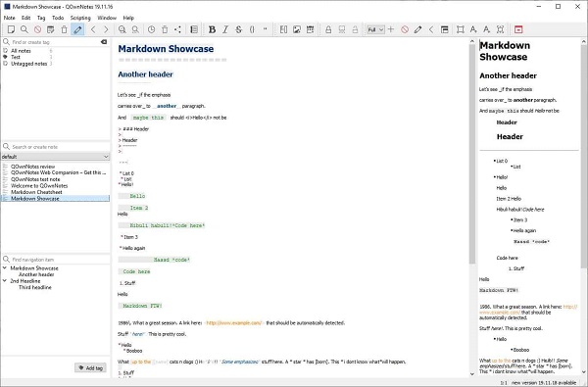Viewport: 588px width, 387px height.
Task: Toggle unlock panels icon
Action: click(x=445, y=29)
